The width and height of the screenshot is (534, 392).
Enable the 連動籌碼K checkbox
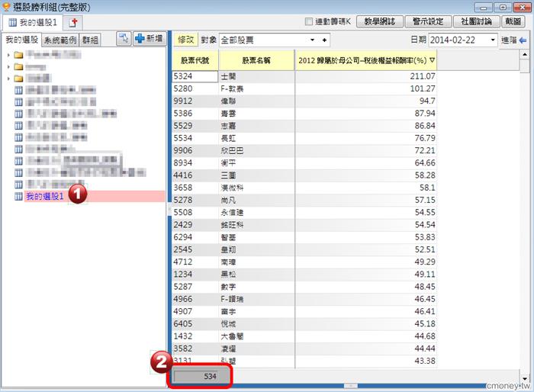point(309,22)
